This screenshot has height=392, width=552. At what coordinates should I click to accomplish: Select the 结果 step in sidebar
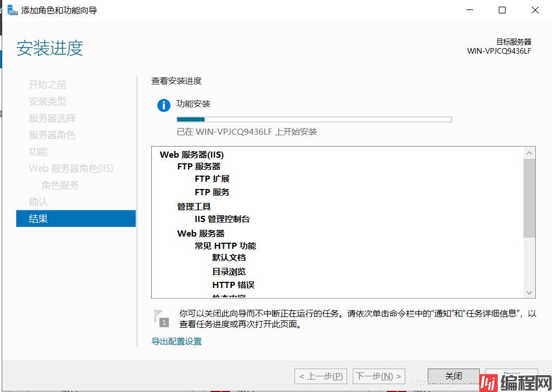(x=76, y=219)
